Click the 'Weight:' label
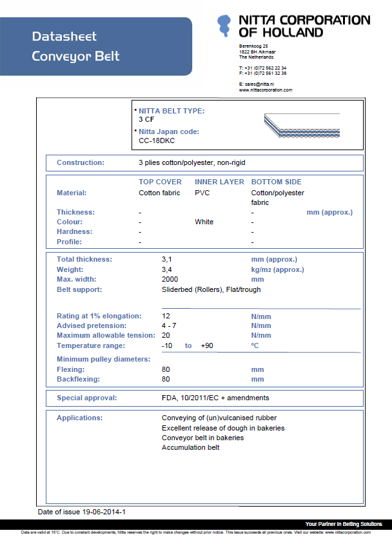392x553 pixels. click(70, 269)
